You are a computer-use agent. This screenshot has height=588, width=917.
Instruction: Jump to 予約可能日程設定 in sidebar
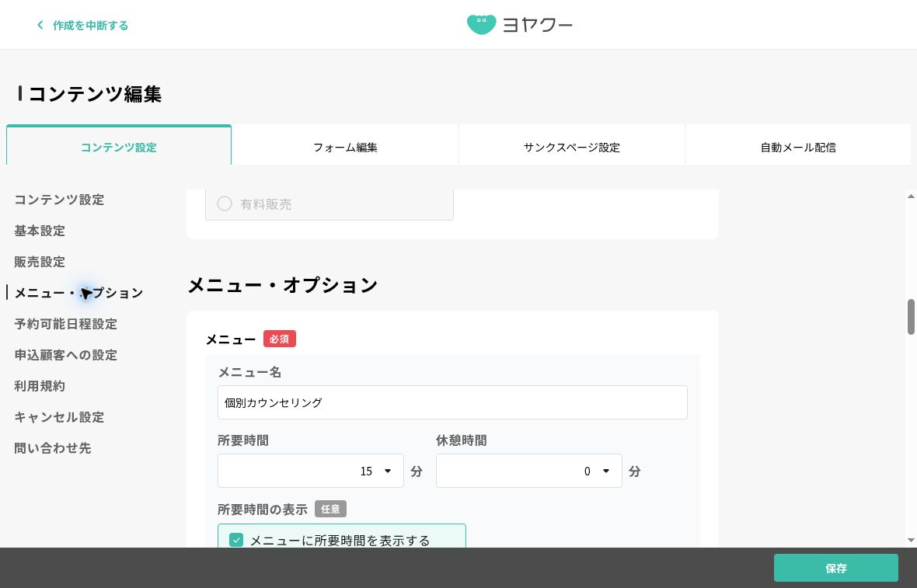(x=65, y=323)
